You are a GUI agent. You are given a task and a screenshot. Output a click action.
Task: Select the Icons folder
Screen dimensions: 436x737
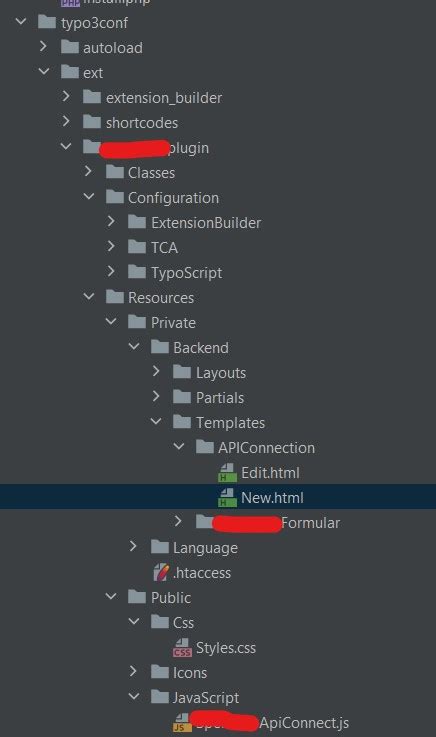pyautogui.click(x=179, y=673)
